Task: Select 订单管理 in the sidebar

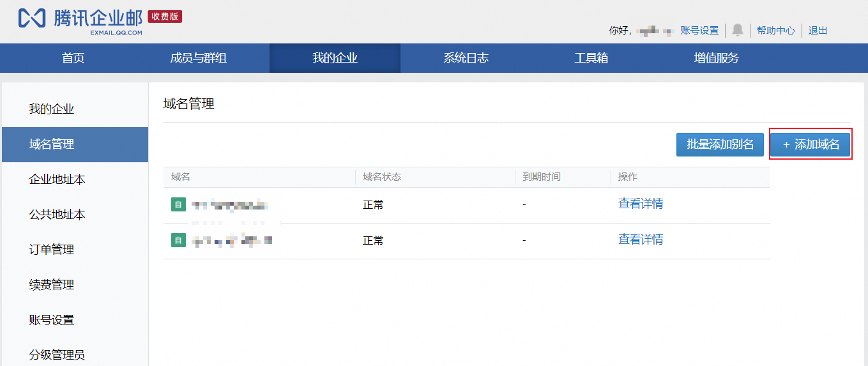Action: 51,250
